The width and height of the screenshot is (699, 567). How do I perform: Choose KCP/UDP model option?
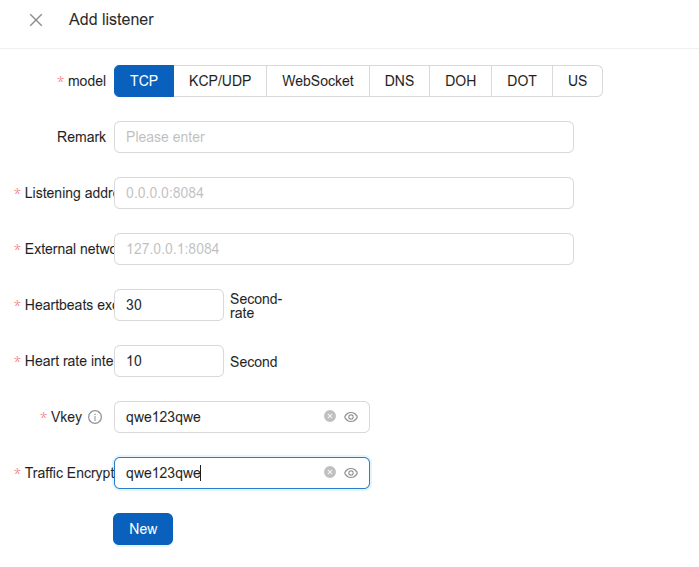point(220,81)
